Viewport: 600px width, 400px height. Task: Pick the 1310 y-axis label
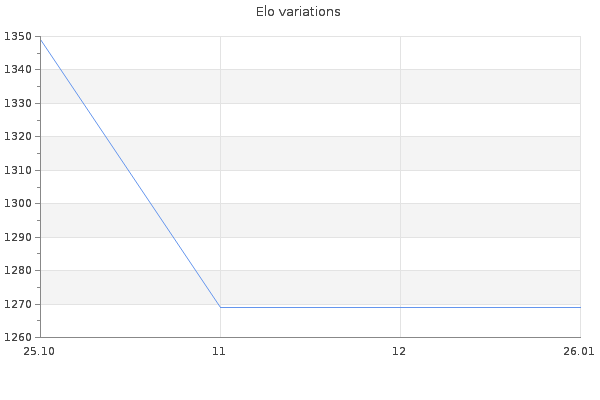[x=19, y=170]
